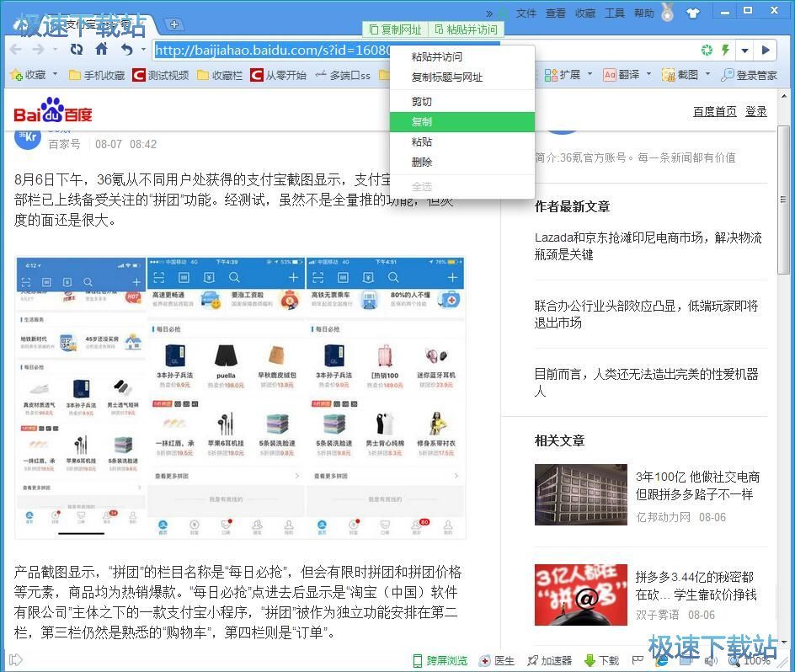Open the 工具 menu
Screen dimensions: 795x672
click(615, 13)
